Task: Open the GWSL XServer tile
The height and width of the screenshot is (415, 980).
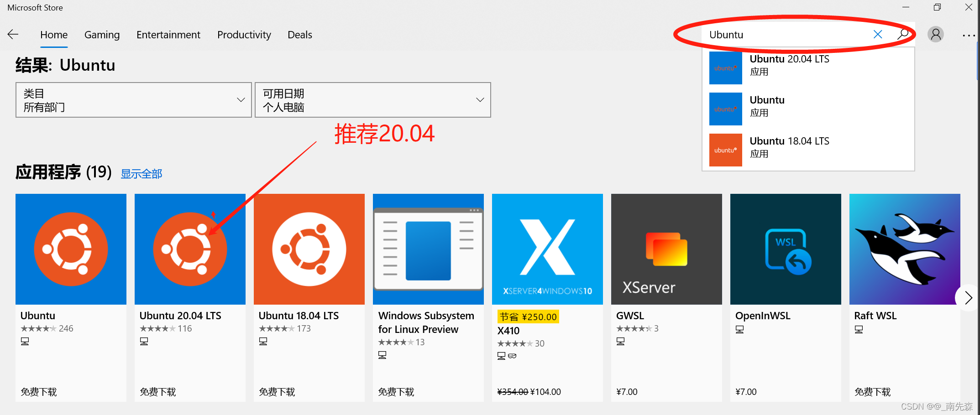Action: click(x=666, y=249)
